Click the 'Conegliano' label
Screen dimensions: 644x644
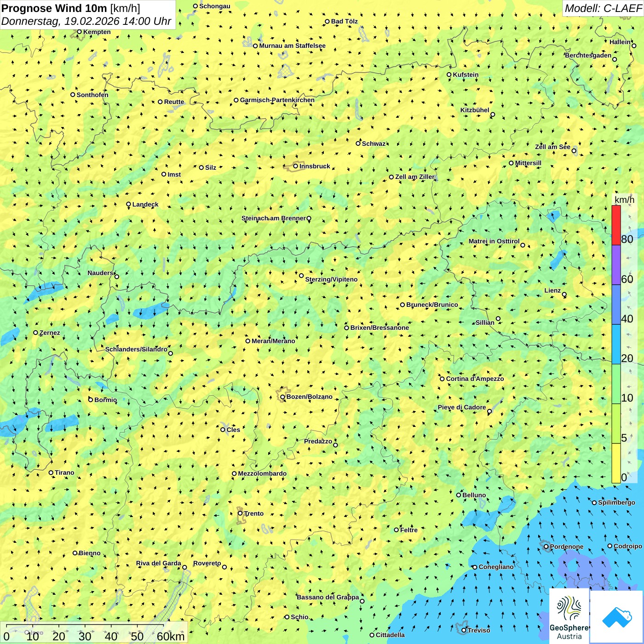click(x=496, y=567)
